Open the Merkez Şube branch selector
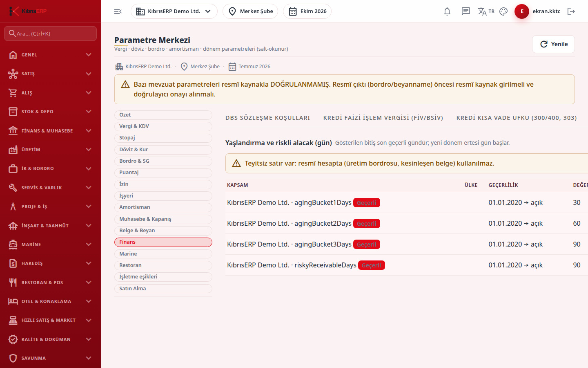Viewport: 588px width, 368px height. pyautogui.click(x=250, y=11)
